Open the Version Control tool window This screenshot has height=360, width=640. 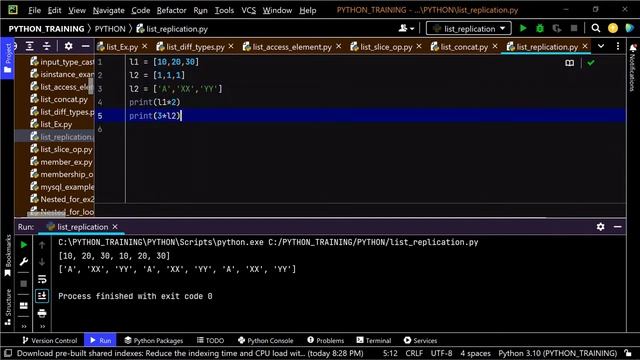coord(49,340)
